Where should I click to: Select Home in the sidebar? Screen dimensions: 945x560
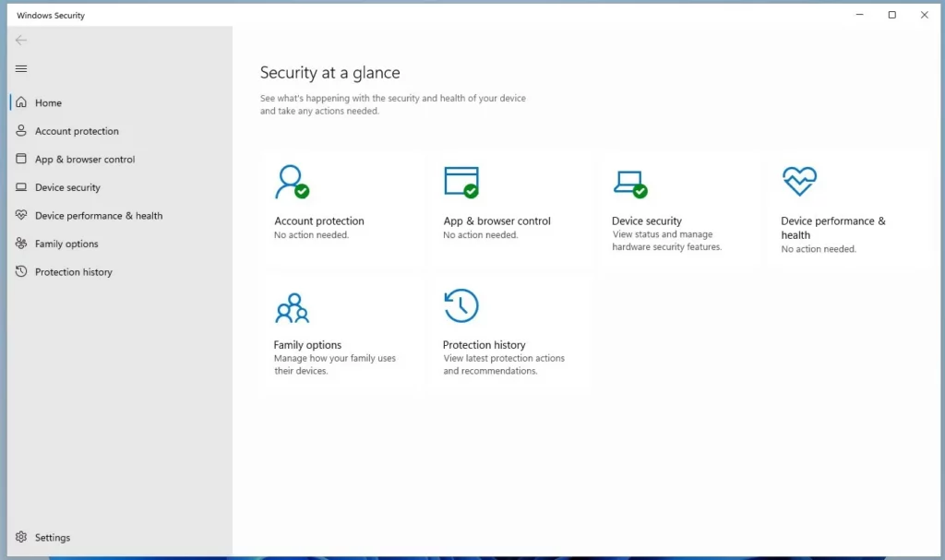121,102
